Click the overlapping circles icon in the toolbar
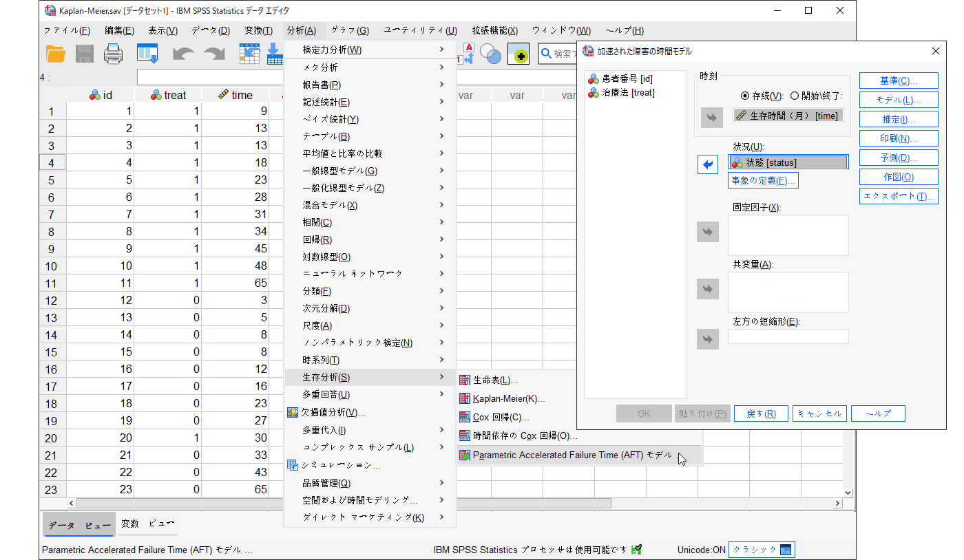 point(490,54)
